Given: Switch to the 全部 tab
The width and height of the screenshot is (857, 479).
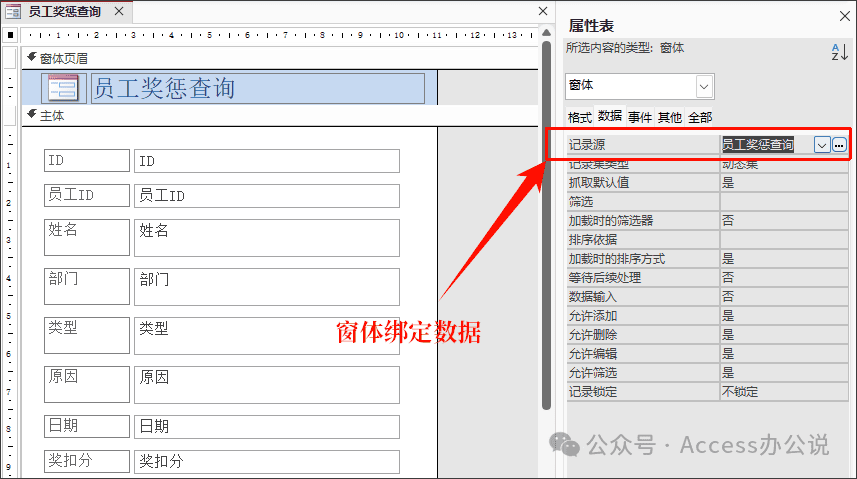Looking at the screenshot, I should click(x=700, y=118).
